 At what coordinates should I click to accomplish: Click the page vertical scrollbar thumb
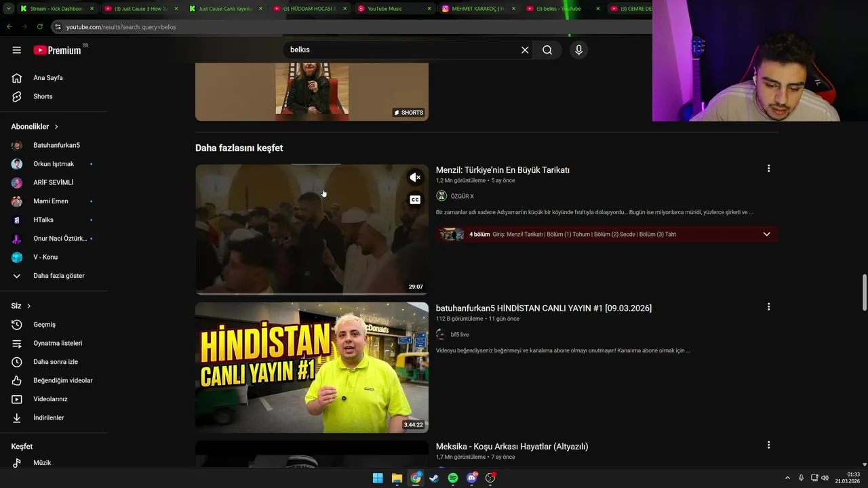[864, 292]
